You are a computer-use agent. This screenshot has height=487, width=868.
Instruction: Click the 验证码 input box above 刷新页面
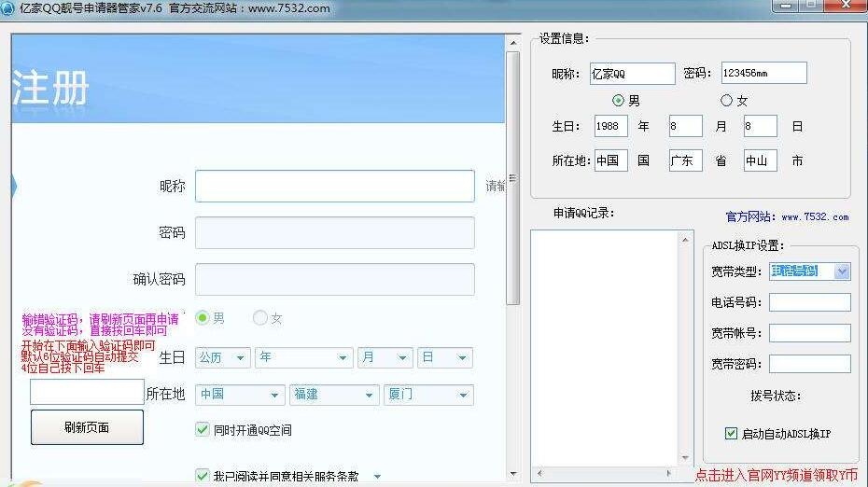(87, 392)
